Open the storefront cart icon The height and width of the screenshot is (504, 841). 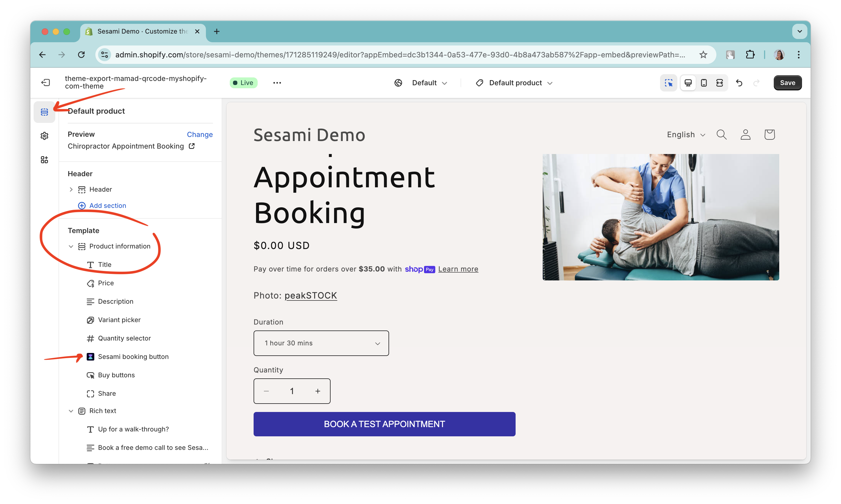(x=769, y=135)
